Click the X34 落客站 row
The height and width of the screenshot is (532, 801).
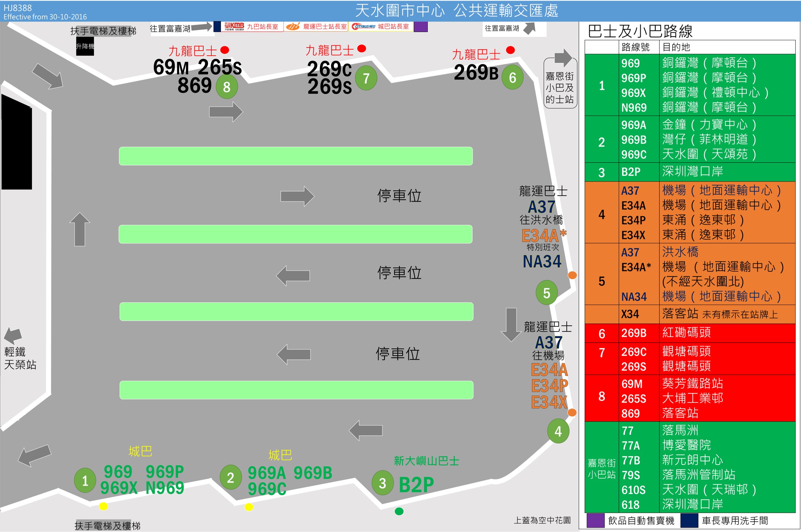tap(690, 314)
